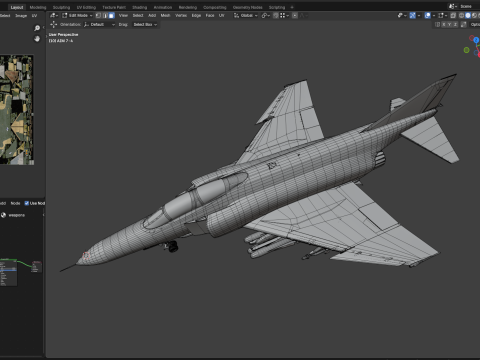This screenshot has height=360, width=480.
Task: Open Image menu in image editor
Action: pos(21,16)
